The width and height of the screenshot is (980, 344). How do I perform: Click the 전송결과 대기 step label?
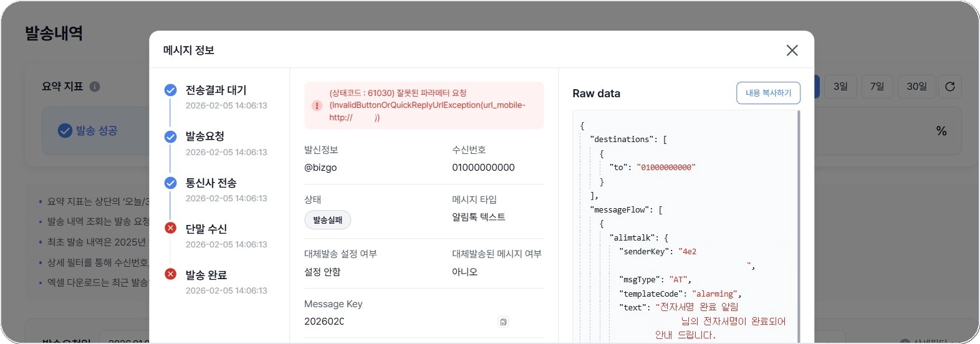click(x=216, y=90)
